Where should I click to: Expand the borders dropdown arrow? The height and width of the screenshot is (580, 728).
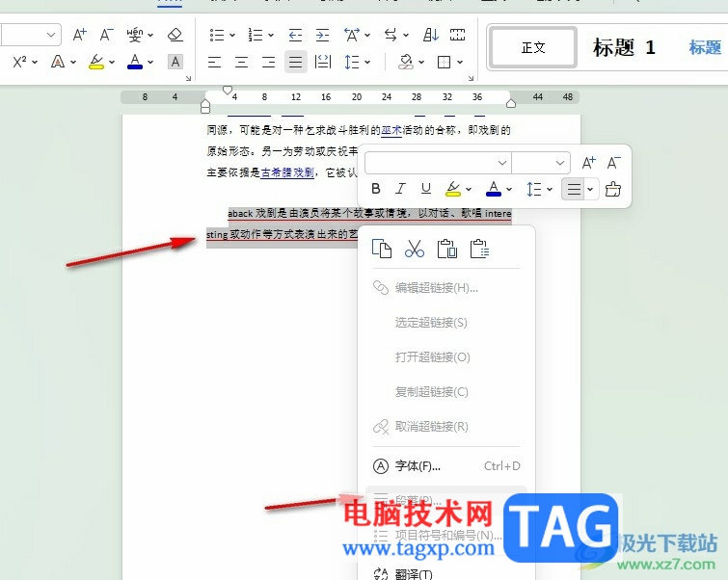coord(460,63)
